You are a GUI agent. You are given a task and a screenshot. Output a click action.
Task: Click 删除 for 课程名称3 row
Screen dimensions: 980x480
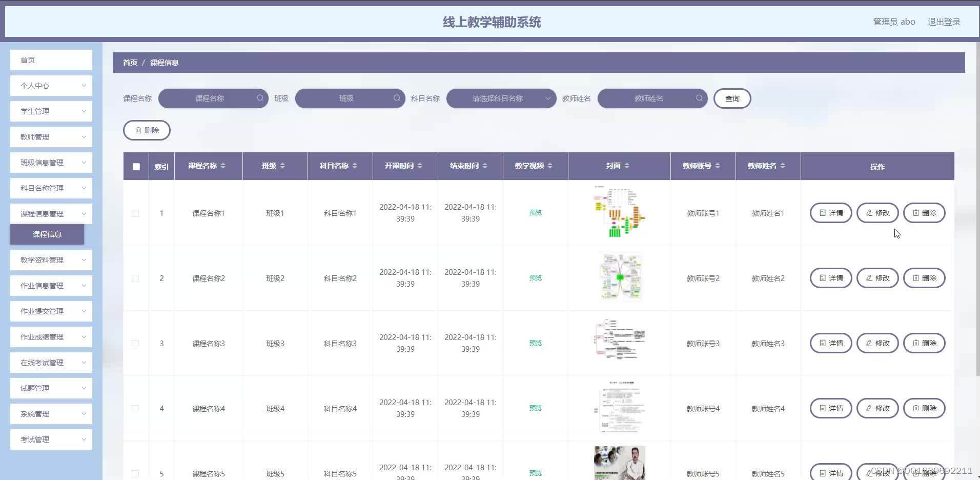tap(924, 343)
